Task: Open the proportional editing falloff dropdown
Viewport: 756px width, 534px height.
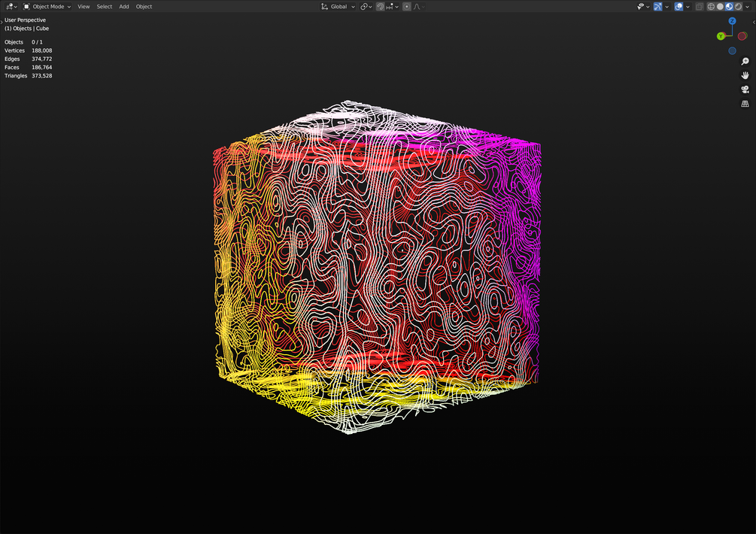Action: [419, 7]
